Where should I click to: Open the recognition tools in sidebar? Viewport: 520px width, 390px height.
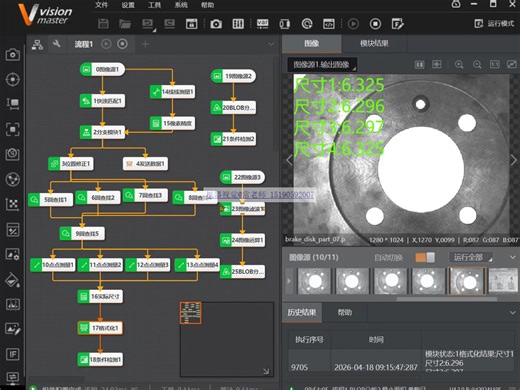(x=13, y=129)
